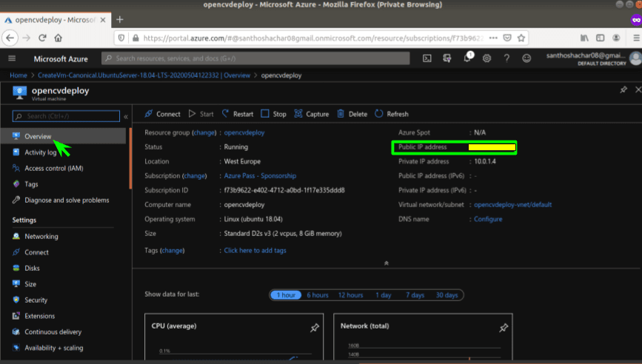642x364 pixels.
Task: Pin opencvdeploy blade to dashboard
Action: pyautogui.click(x=623, y=90)
